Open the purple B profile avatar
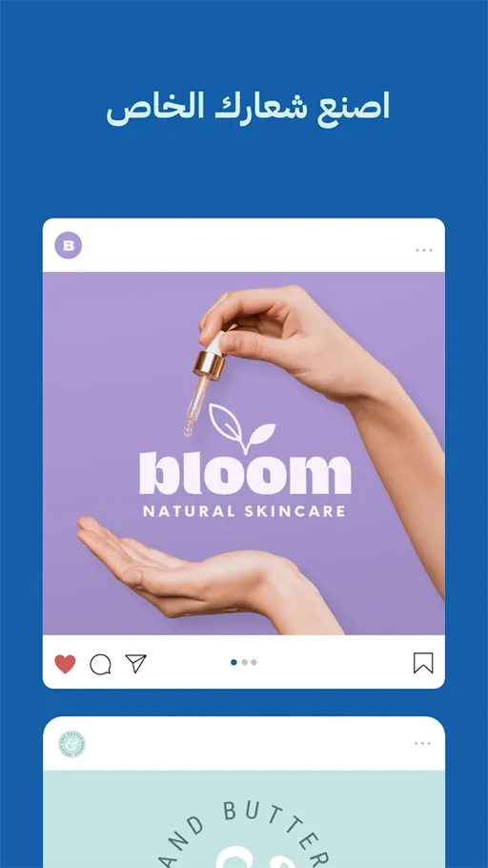This screenshot has width=488, height=868. click(68, 246)
